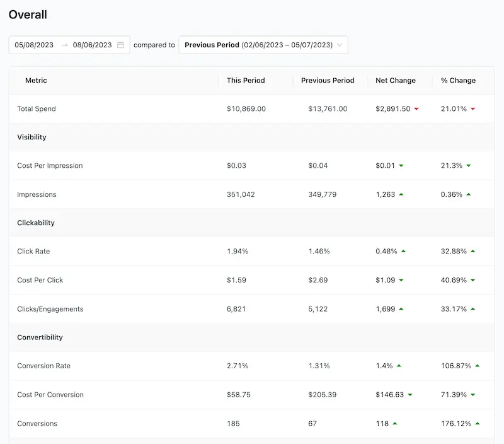Viewport: 504px width, 444px height.
Task: Select the Metric column header
Action: coord(36,80)
